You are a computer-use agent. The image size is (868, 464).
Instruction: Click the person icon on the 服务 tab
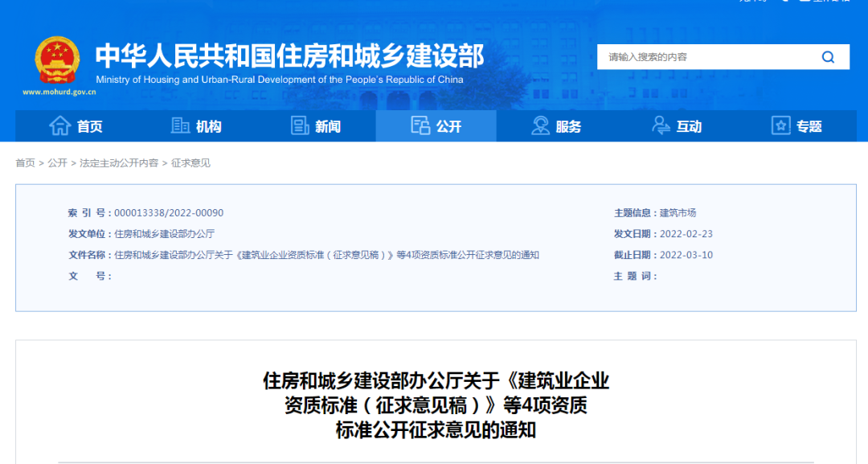[540, 126]
